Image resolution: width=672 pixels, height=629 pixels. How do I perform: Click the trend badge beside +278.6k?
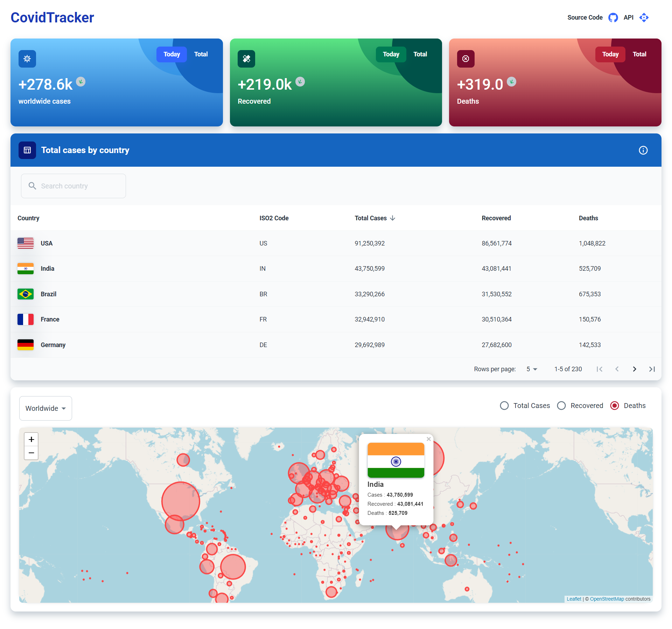(x=81, y=82)
